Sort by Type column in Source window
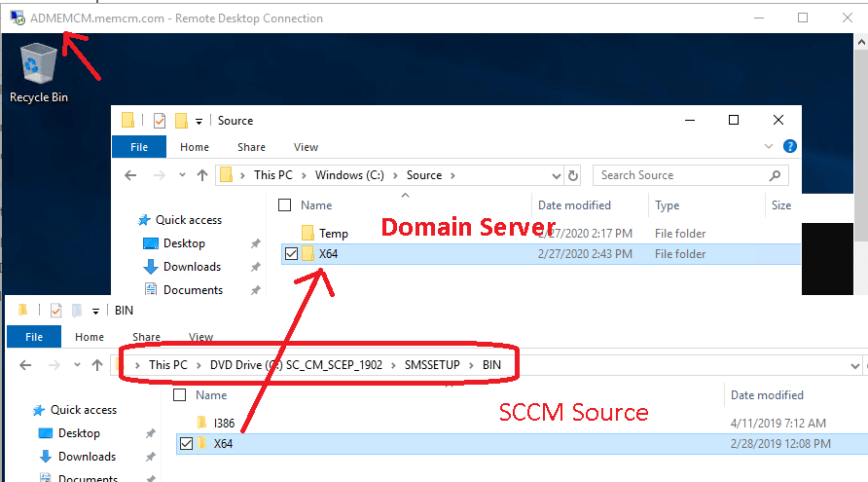868x482 pixels. pos(667,205)
